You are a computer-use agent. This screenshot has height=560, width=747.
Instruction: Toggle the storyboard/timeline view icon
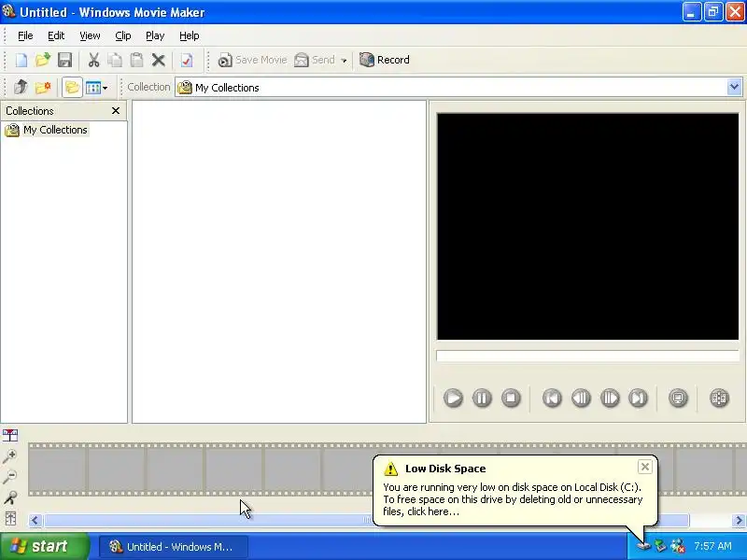[10, 435]
